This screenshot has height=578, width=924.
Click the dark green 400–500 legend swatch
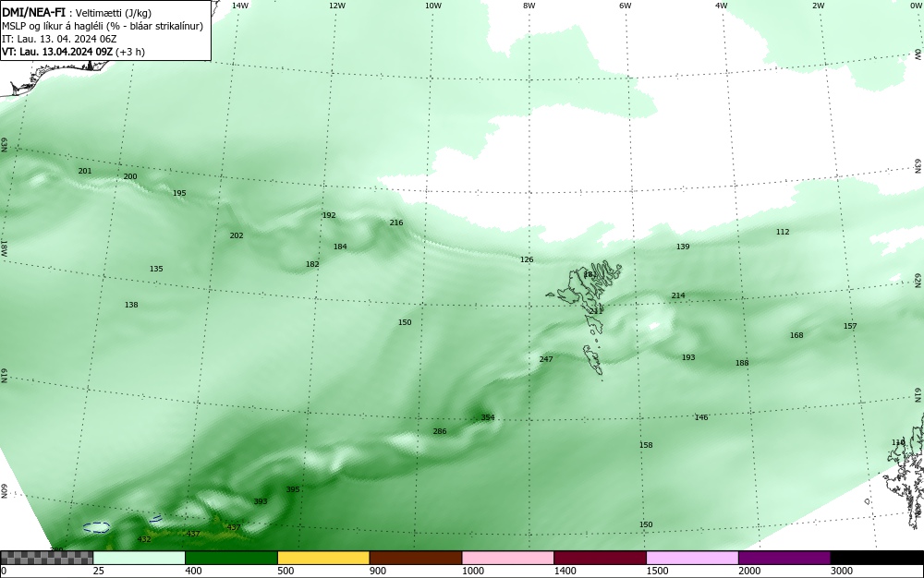pyautogui.click(x=231, y=558)
